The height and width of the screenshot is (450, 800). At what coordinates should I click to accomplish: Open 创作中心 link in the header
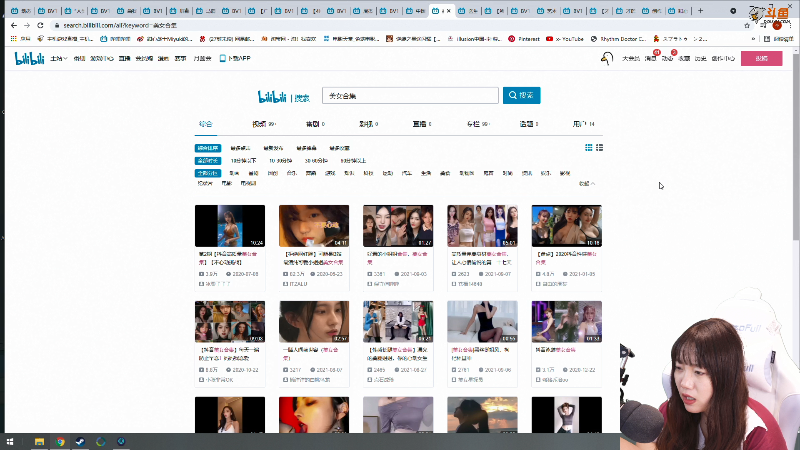click(723, 59)
